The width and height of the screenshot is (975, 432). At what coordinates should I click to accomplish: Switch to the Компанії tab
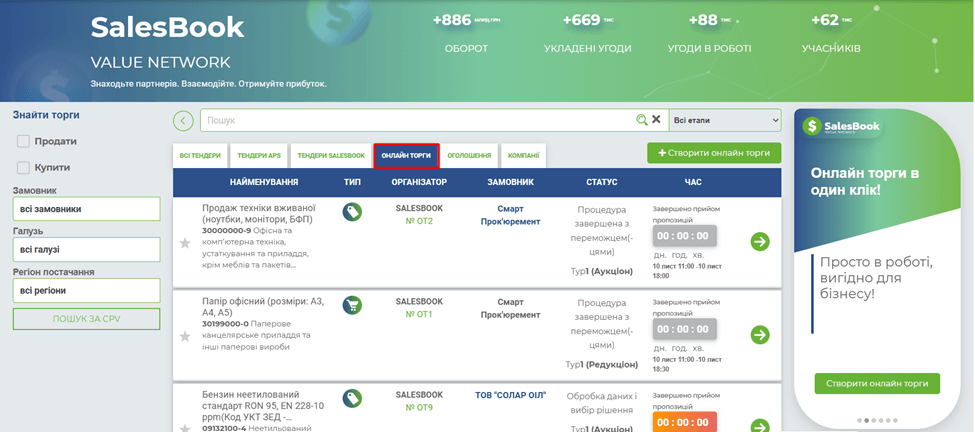click(x=524, y=155)
